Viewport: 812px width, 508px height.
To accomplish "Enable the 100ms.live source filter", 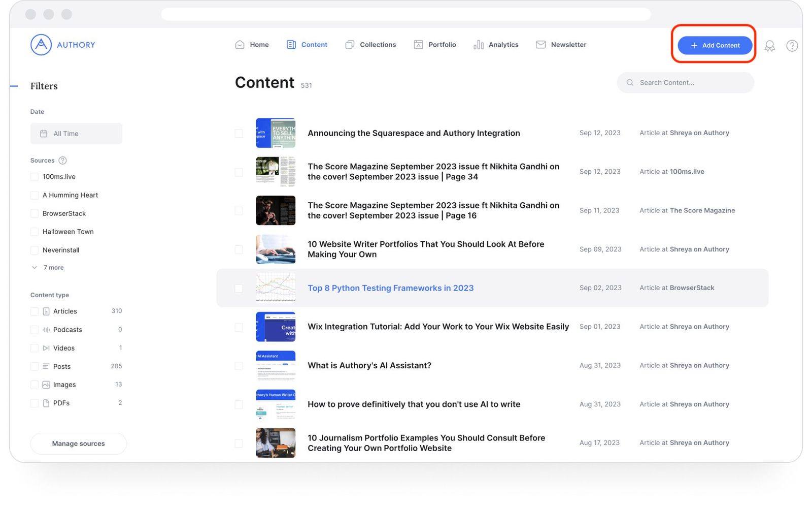I will pyautogui.click(x=34, y=177).
